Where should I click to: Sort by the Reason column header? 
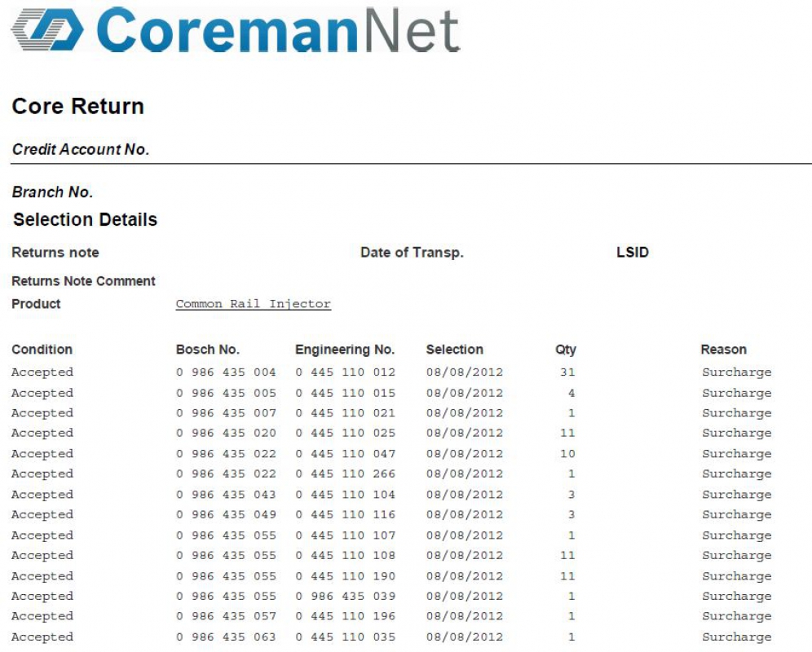(723, 349)
